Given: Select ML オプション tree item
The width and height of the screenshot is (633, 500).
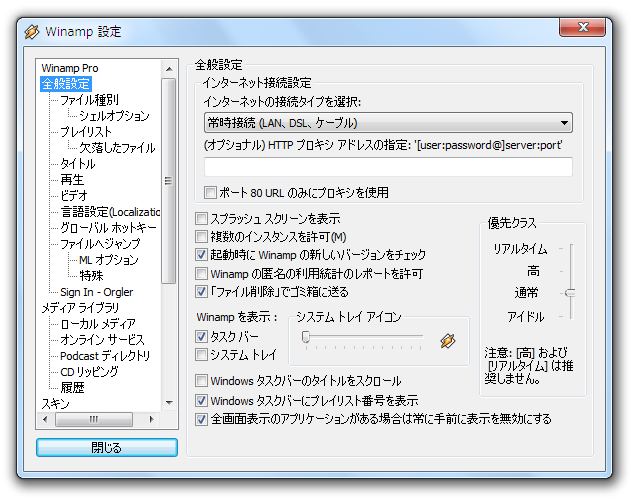Looking at the screenshot, I should (109, 260).
